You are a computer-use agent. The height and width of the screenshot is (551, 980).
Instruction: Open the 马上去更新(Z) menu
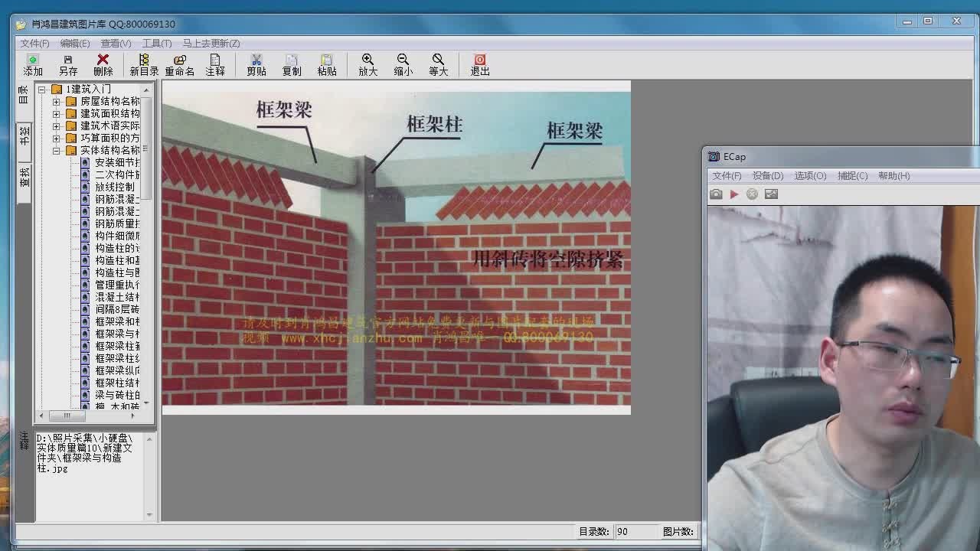211,44
